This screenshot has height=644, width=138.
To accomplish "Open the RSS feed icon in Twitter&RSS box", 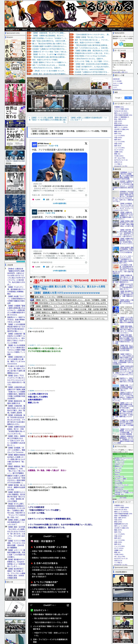I will click(x=116, y=44).
